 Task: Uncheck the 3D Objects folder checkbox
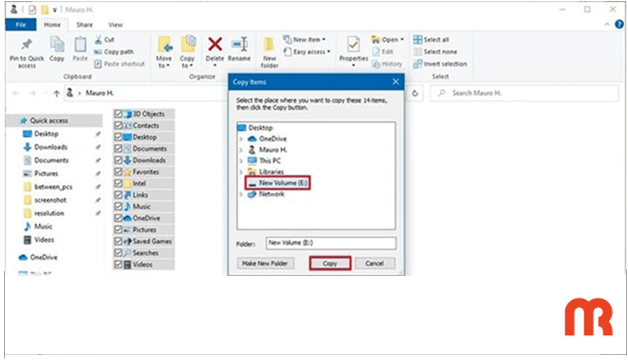tap(118, 114)
